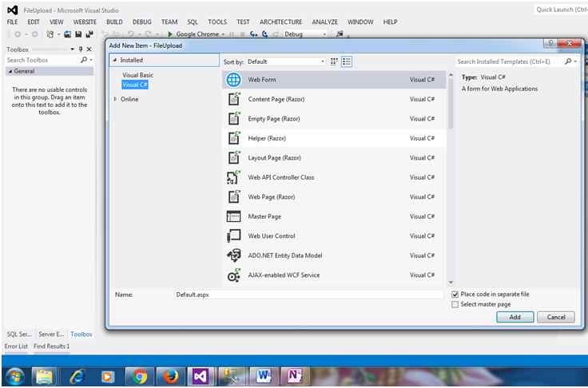Screen dimensions: 588x388
Task: Click the Windows Start orb
Action: pos(15,376)
